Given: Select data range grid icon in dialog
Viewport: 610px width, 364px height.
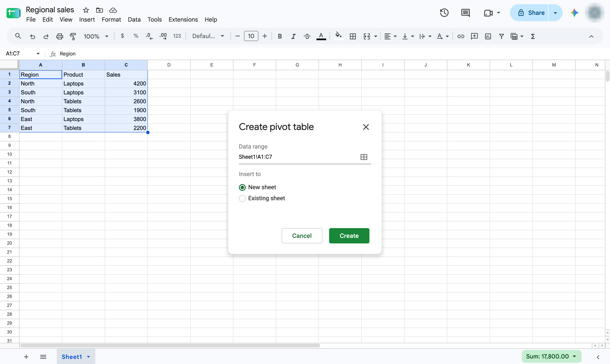Looking at the screenshot, I should 363,157.
